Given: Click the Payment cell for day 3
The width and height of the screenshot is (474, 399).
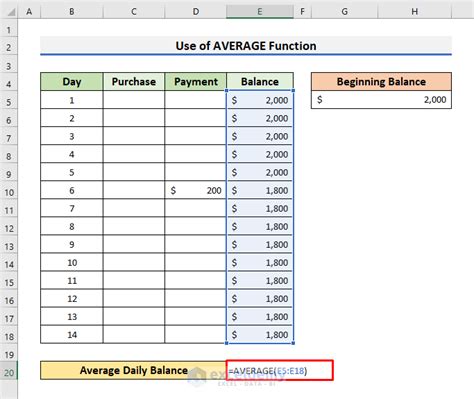Looking at the screenshot, I should 196,136.
